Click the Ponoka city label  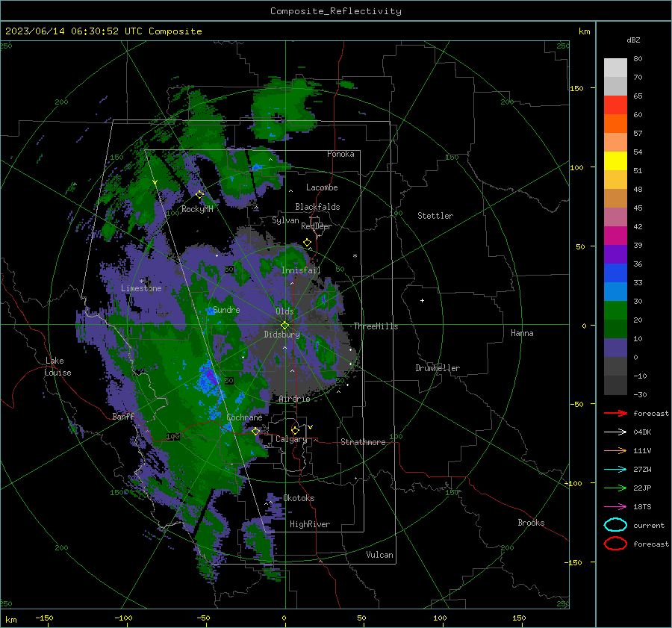click(340, 154)
